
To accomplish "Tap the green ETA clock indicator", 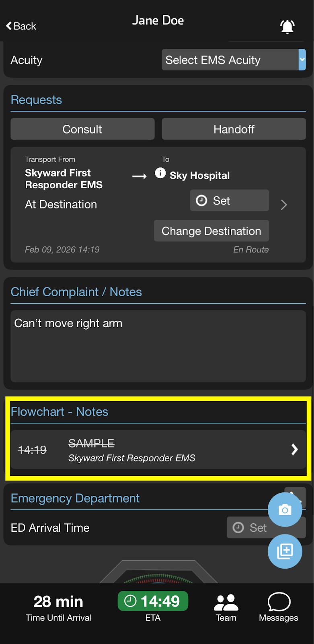I will pyautogui.click(x=153, y=601).
